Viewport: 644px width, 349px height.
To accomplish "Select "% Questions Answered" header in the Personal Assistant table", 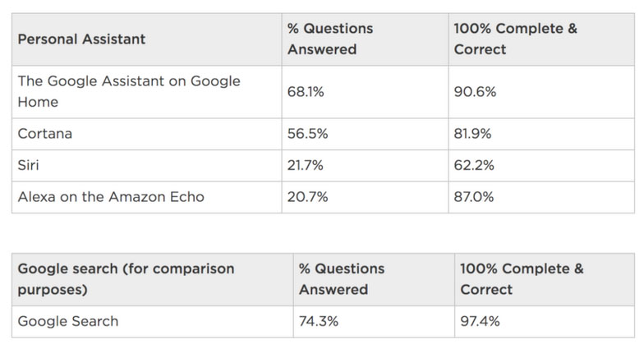I will pyautogui.click(x=329, y=39).
